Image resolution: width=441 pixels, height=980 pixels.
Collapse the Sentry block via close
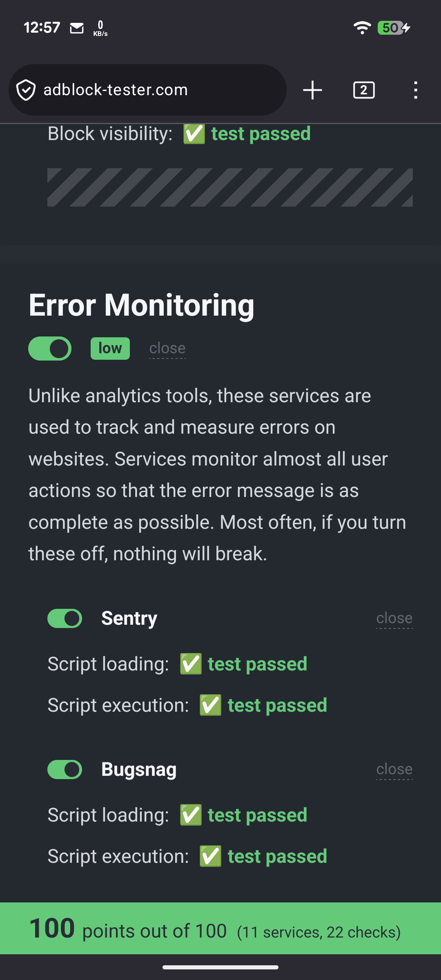[x=394, y=618]
